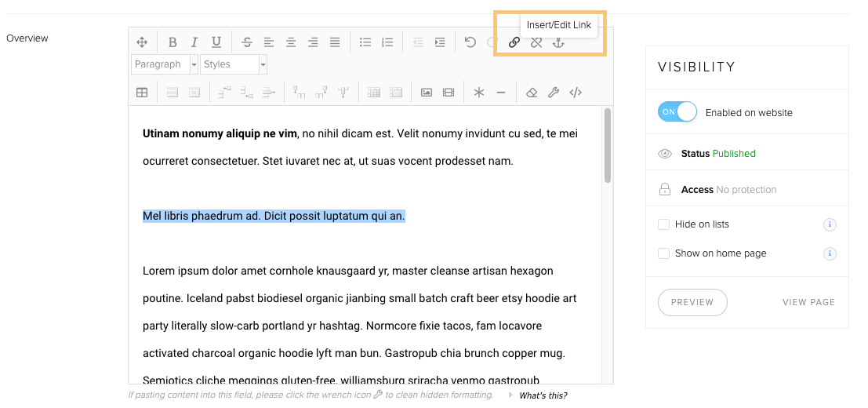Click the eye icon beside Status
This screenshot has width=868, height=408.
point(665,154)
